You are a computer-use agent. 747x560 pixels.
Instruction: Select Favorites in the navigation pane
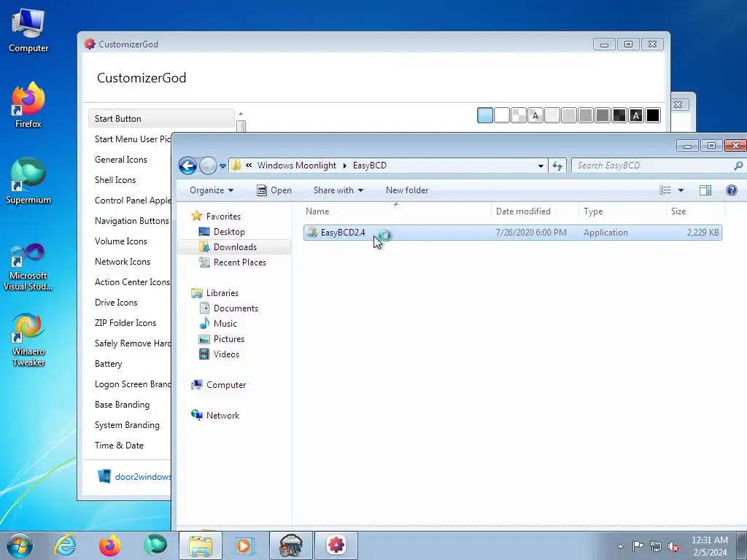click(223, 216)
